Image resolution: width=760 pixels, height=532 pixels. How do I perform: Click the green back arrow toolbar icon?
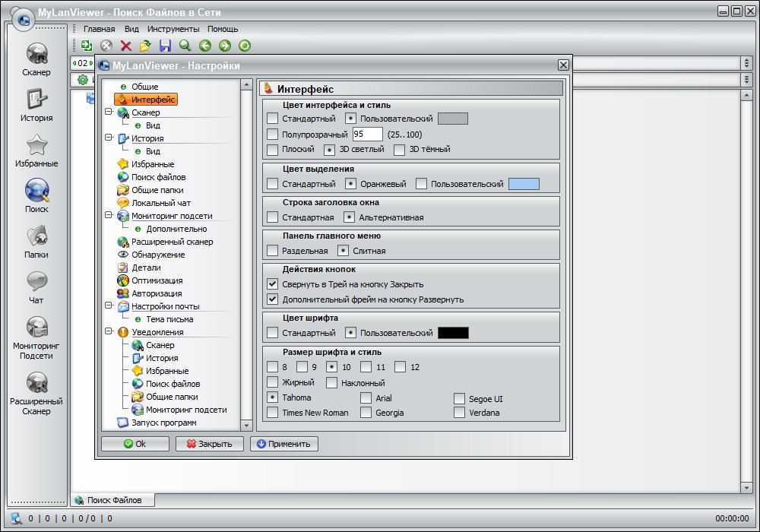point(204,46)
